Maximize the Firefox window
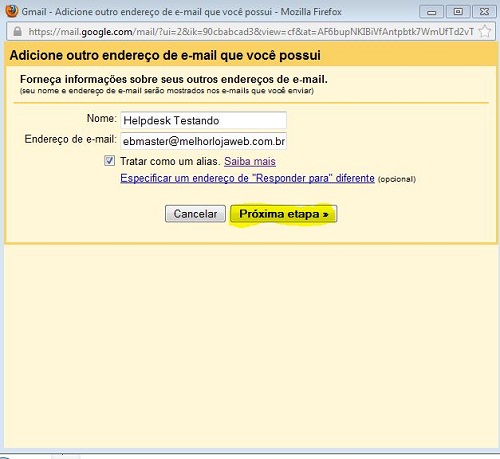This screenshot has width=500, height=459. (x=458, y=12)
